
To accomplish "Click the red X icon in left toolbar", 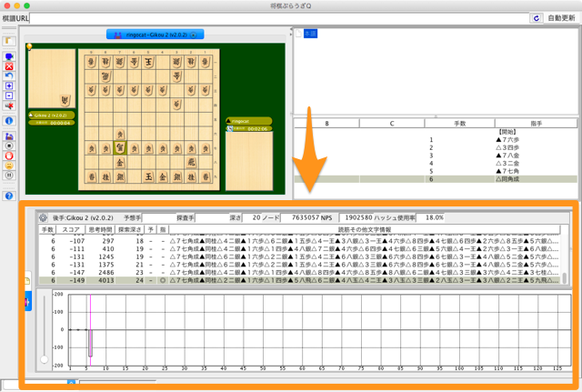I will point(9,65).
